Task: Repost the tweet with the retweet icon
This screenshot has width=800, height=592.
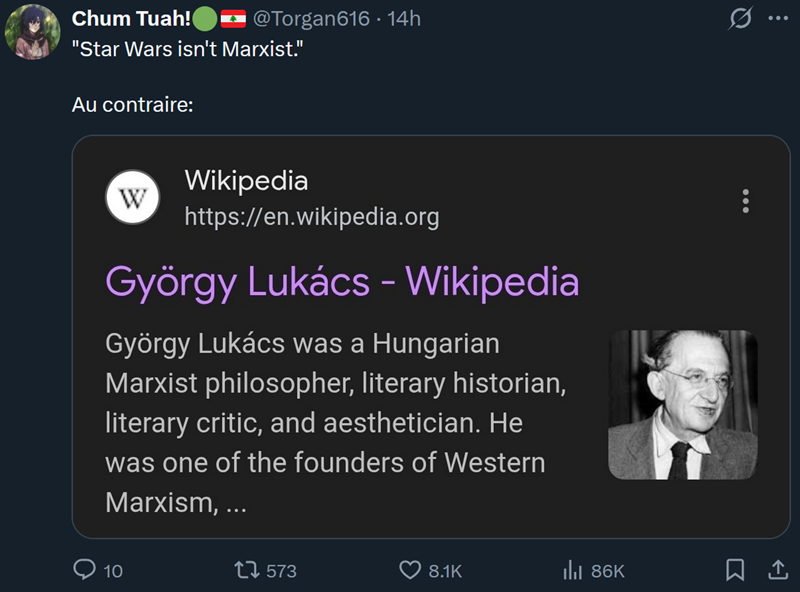Action: click(243, 570)
